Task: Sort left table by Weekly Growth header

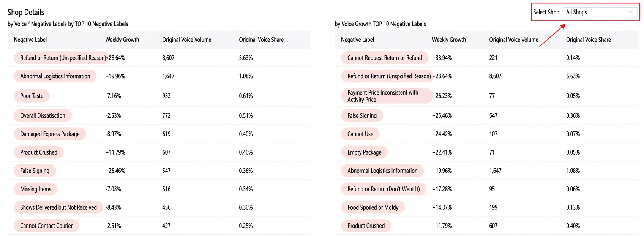Action: click(122, 39)
